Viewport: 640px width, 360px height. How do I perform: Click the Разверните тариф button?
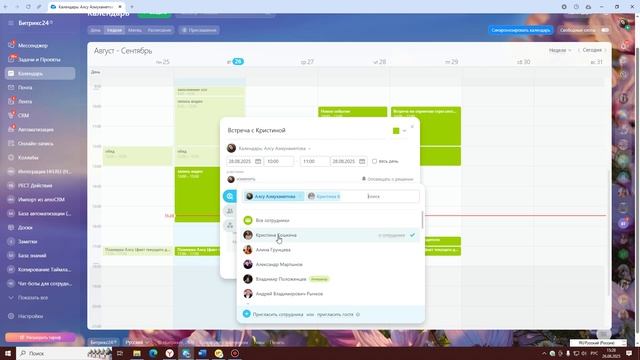click(x=40, y=338)
